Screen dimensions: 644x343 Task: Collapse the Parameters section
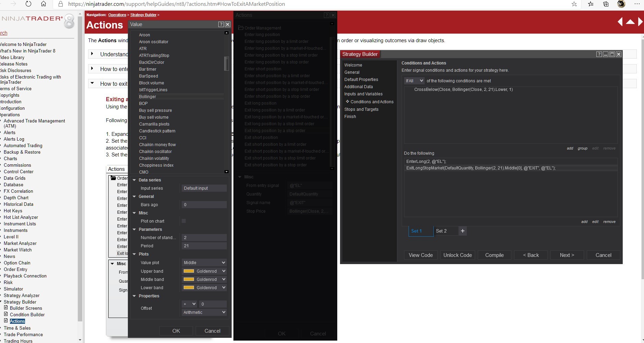click(134, 229)
